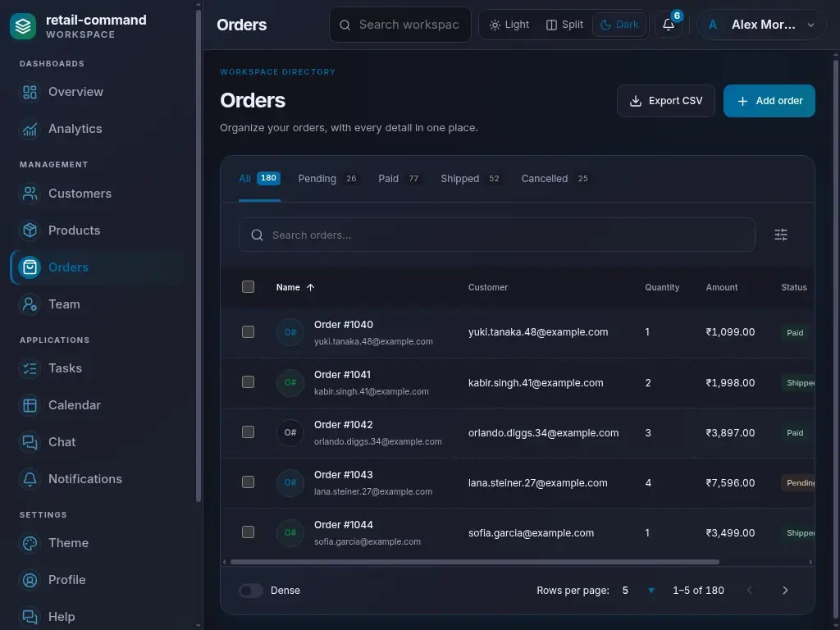Open the table filter settings icon
This screenshot has width=840, height=630.
781,235
